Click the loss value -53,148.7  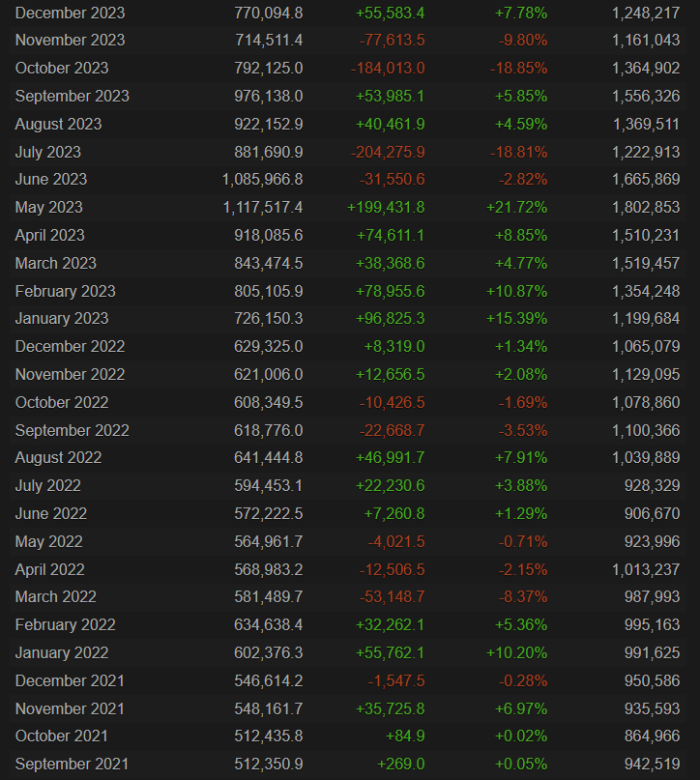click(x=392, y=595)
